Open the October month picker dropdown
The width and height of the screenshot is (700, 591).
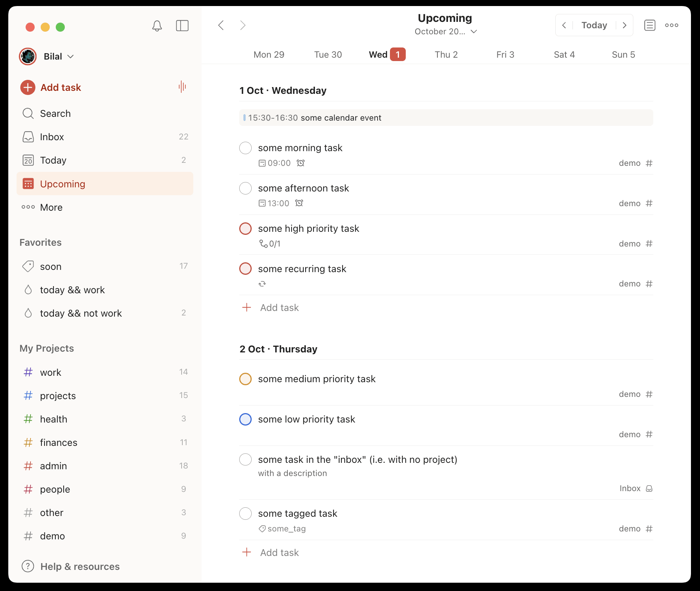(x=446, y=32)
